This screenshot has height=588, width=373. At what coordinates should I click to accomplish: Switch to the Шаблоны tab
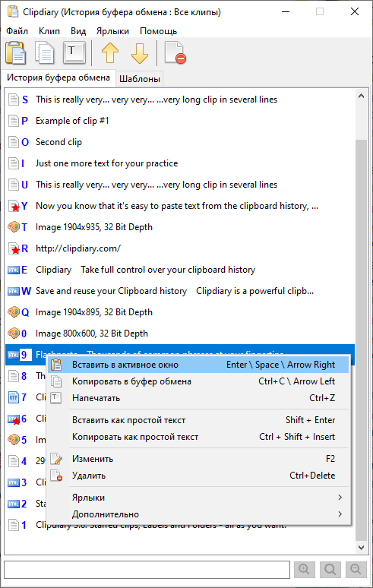pyautogui.click(x=140, y=79)
